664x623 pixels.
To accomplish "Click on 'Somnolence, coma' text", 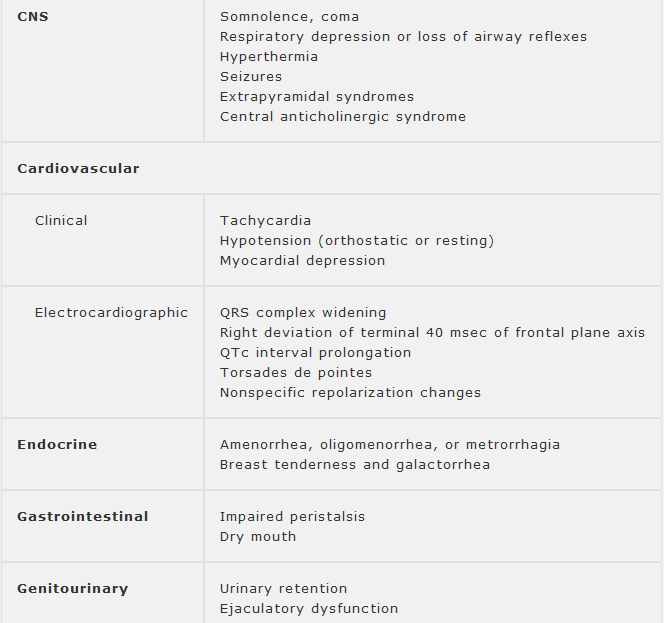I will (289, 17).
